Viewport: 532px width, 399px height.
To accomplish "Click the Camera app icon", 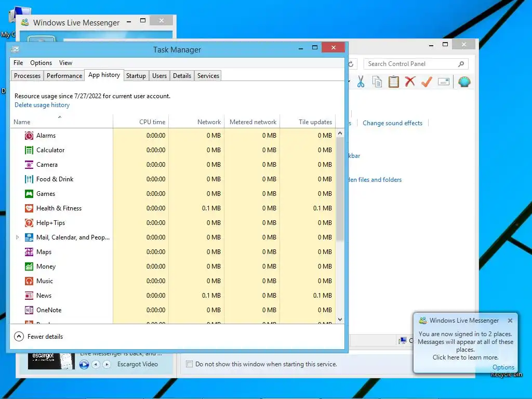I will pyautogui.click(x=29, y=165).
